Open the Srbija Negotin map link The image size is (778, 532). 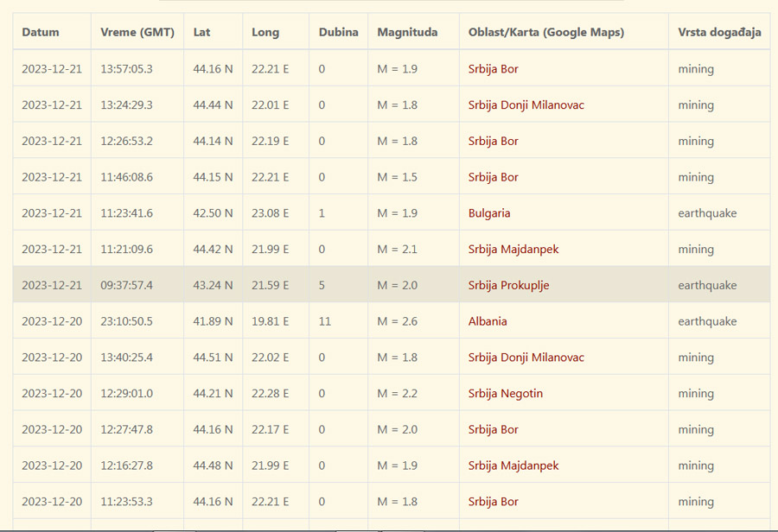pos(506,394)
